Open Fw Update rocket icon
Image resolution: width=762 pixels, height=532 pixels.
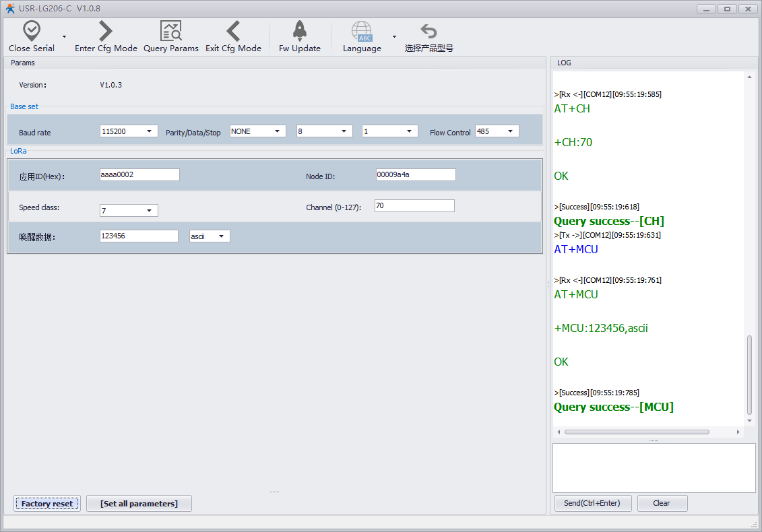tap(300, 31)
